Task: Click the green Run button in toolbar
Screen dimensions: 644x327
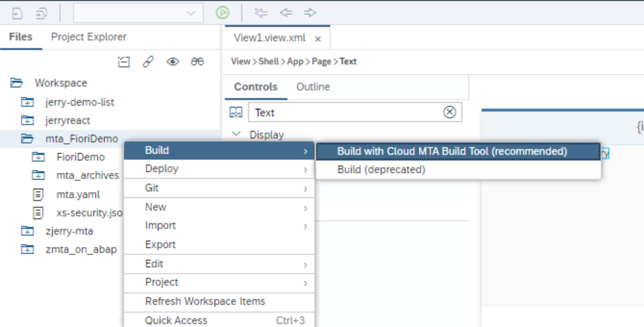Action: 222,12
